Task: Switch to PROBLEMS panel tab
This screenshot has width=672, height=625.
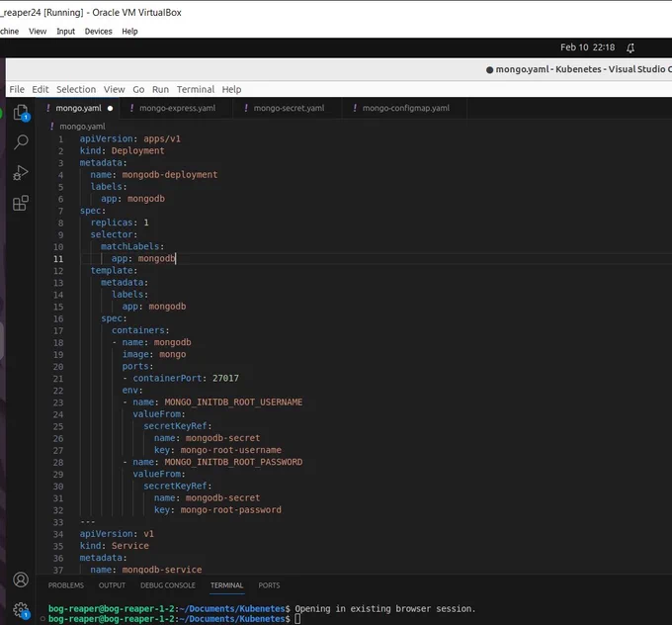Action: coord(66,585)
